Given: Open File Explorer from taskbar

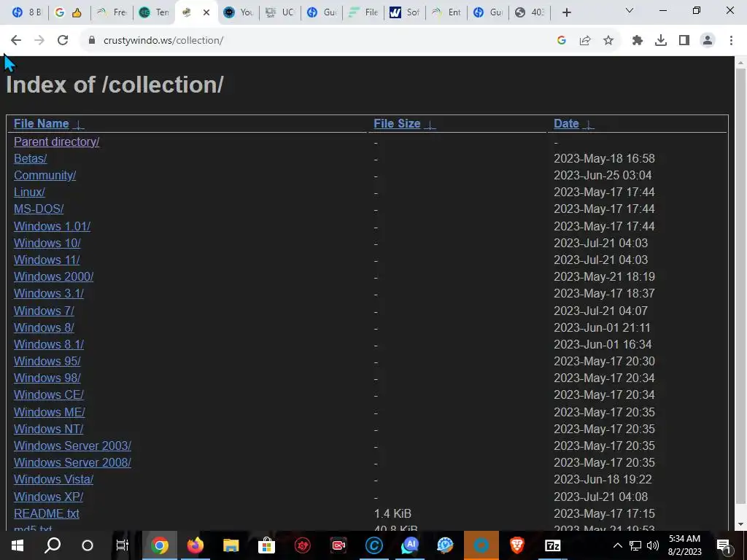Looking at the screenshot, I should (x=231, y=545).
